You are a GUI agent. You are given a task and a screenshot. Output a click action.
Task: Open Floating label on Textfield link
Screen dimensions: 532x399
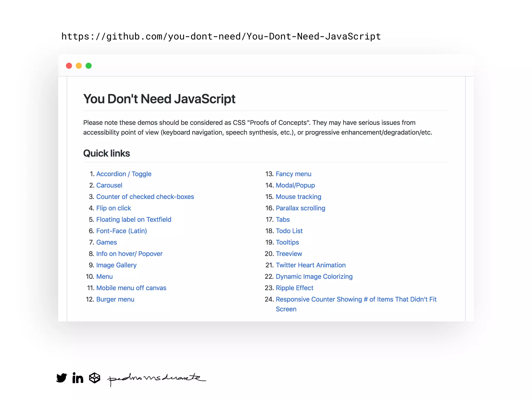(x=134, y=220)
